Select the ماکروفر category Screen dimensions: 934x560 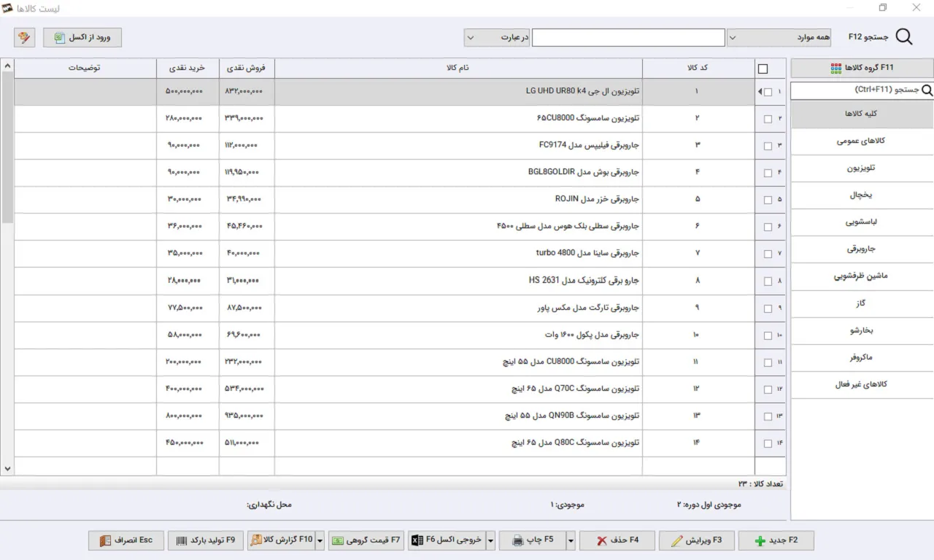[x=862, y=358]
